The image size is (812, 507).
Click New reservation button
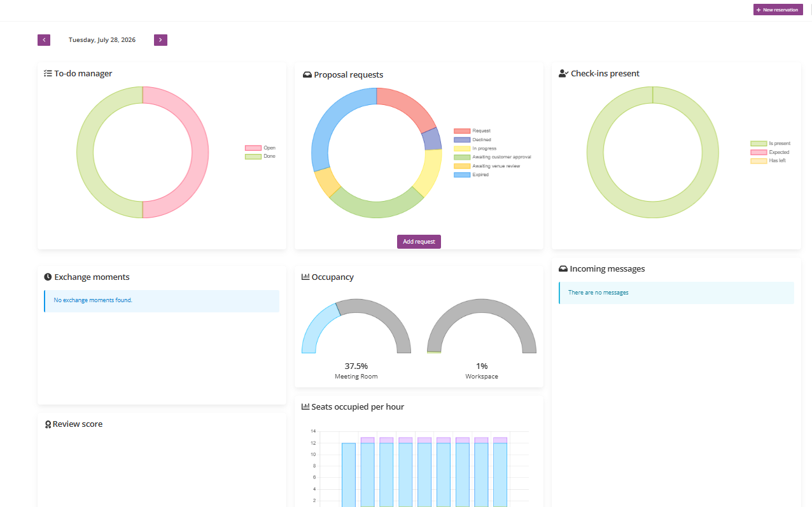[x=778, y=10]
